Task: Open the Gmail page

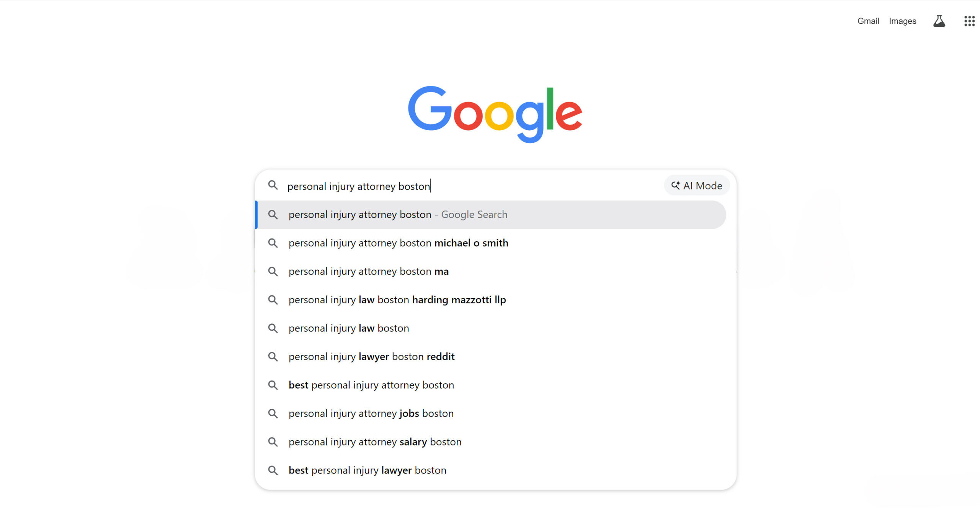Action: 868,21
